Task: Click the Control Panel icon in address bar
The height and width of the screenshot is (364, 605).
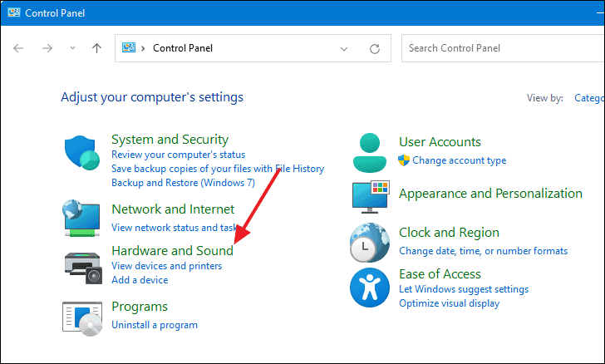Action: (x=129, y=48)
